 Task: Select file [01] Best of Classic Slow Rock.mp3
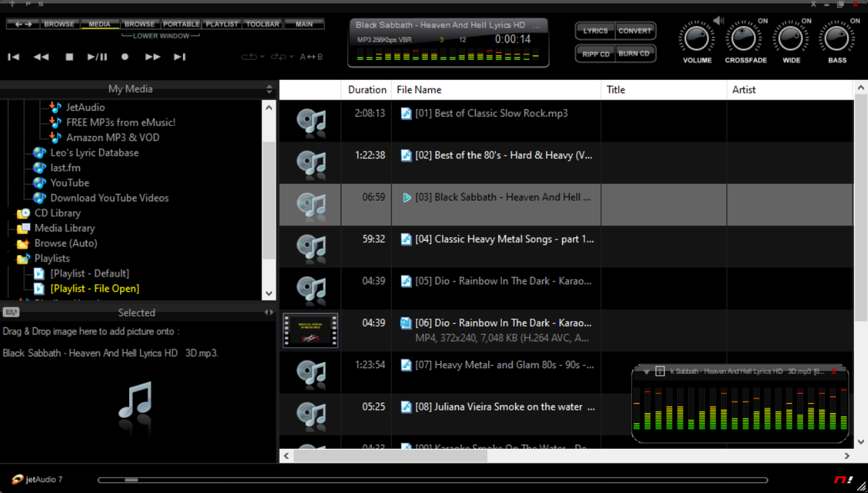point(492,113)
